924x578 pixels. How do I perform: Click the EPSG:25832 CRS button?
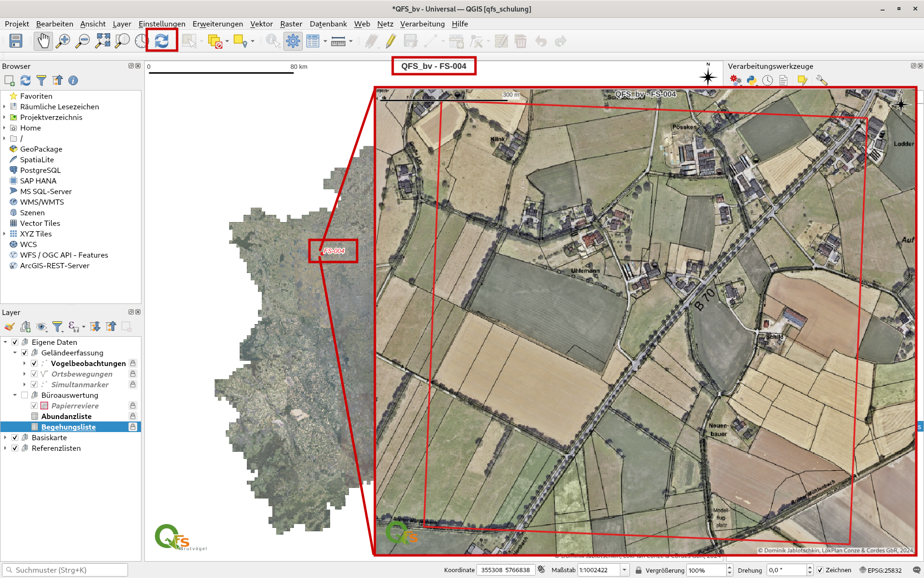[x=880, y=570]
